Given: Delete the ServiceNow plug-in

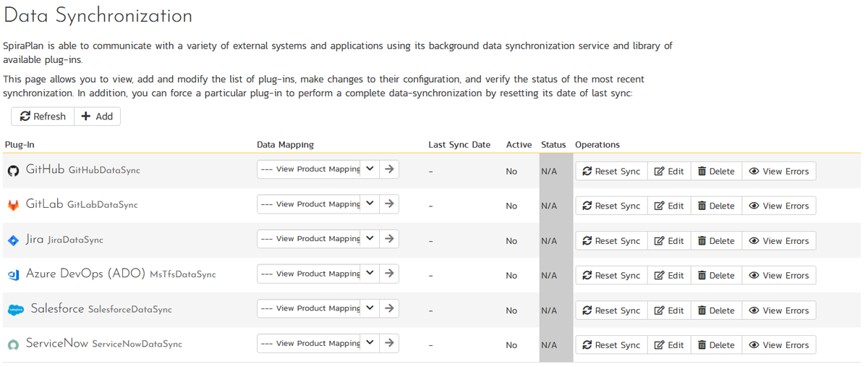Looking at the screenshot, I should pyautogui.click(x=716, y=345).
